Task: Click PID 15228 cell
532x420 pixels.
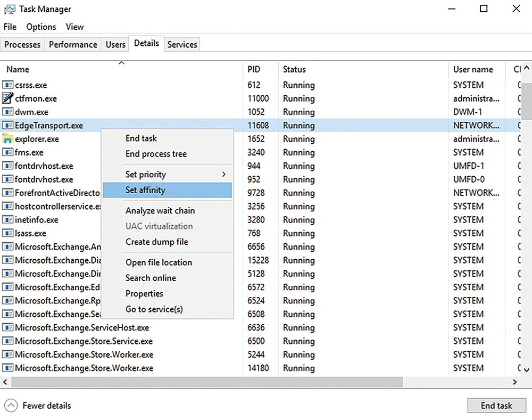Action: coord(258,260)
